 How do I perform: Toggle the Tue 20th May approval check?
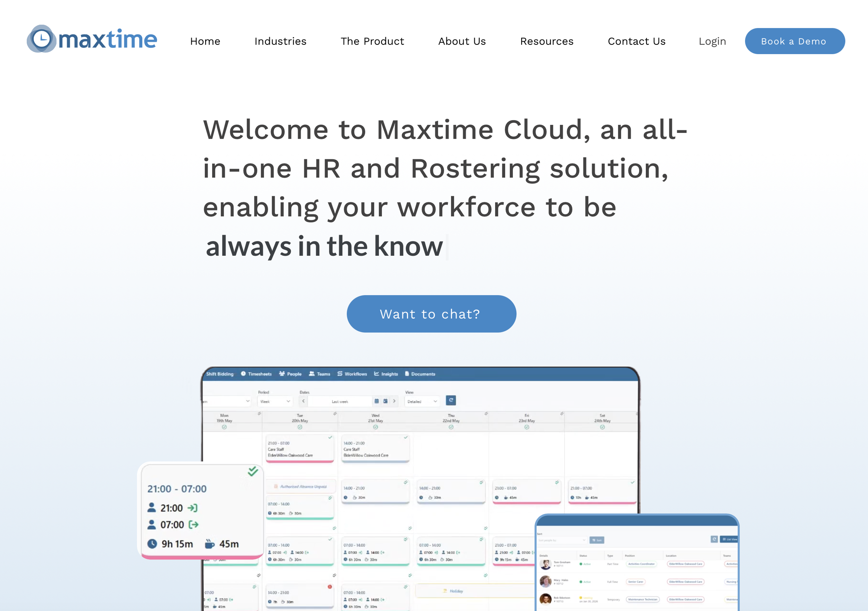pyautogui.click(x=300, y=427)
